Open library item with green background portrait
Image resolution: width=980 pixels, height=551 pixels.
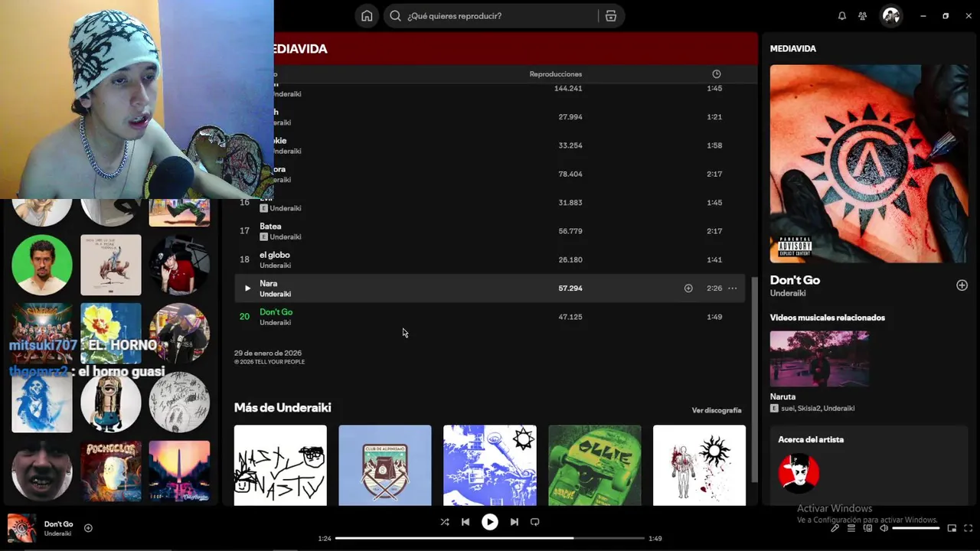pyautogui.click(x=42, y=265)
